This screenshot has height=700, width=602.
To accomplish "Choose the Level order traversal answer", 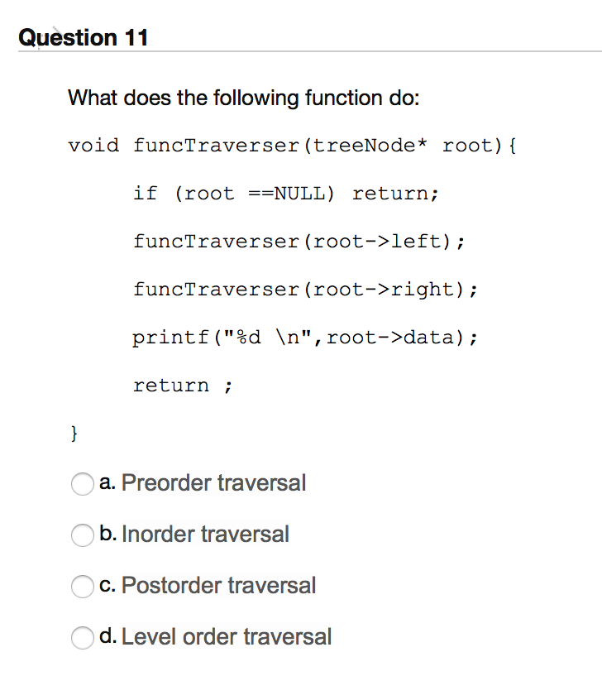I will [x=83, y=638].
